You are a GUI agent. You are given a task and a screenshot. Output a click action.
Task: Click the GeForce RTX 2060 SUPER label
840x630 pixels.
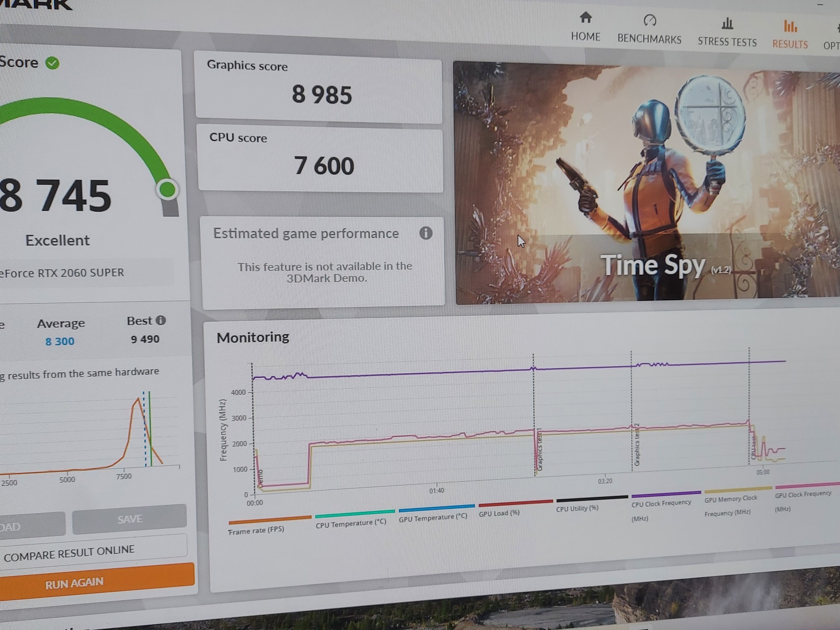click(62, 273)
